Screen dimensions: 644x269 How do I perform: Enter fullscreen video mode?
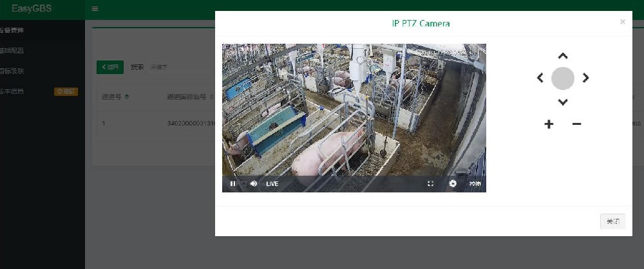coord(430,184)
